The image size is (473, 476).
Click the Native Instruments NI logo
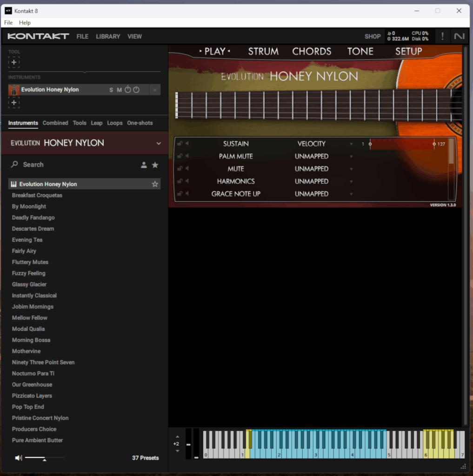(459, 36)
